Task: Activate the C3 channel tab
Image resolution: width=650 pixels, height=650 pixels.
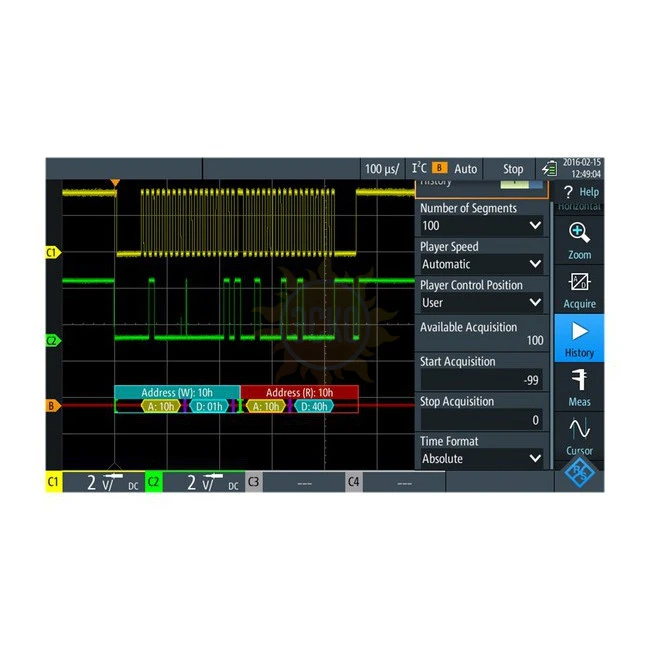Action: [253, 482]
